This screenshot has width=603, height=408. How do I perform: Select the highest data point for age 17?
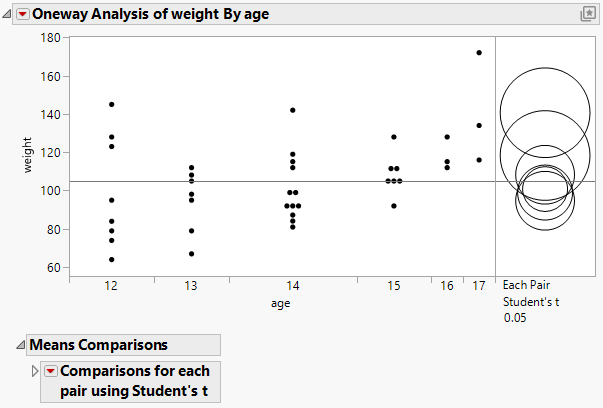pos(479,52)
